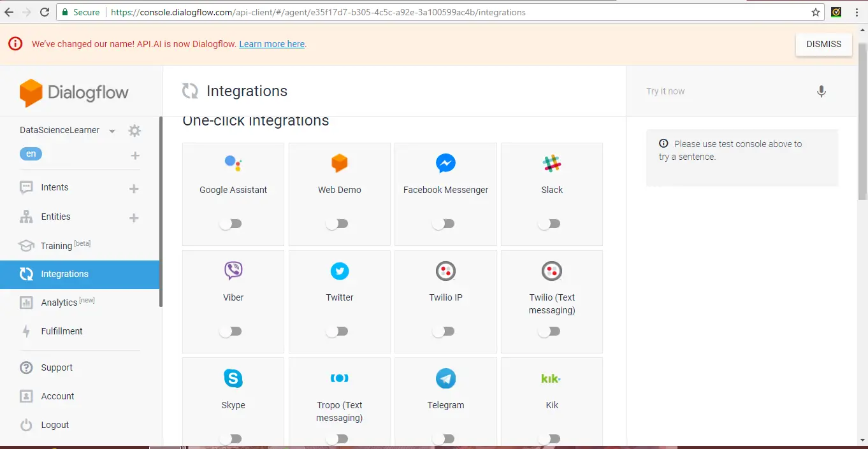This screenshot has height=449, width=868.
Task: Add a new intent with plus icon
Action: click(x=134, y=189)
